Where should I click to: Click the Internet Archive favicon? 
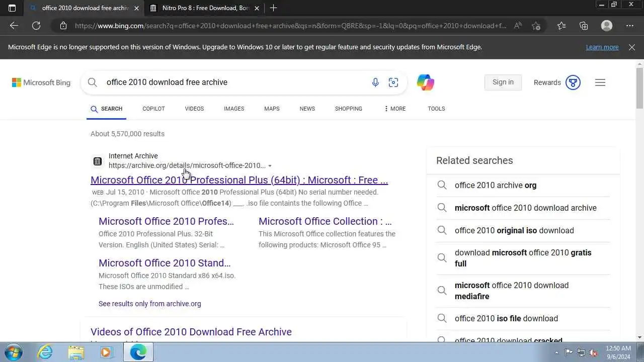tap(98, 161)
